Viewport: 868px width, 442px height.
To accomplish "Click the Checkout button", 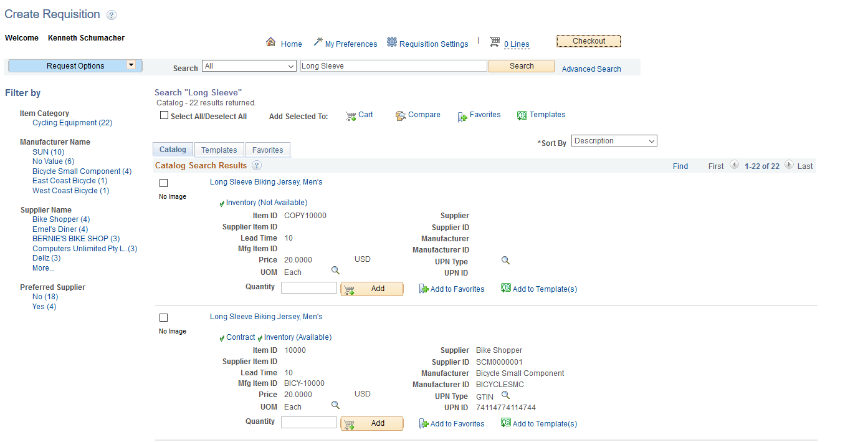I will tap(589, 41).
